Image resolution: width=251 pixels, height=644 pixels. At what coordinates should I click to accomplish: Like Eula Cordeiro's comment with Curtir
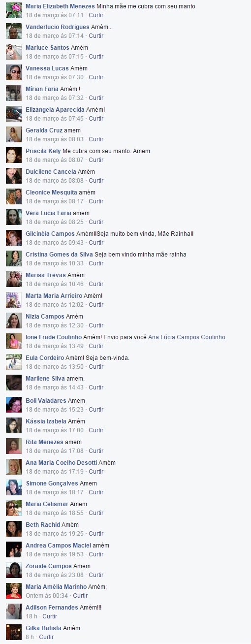(96, 367)
